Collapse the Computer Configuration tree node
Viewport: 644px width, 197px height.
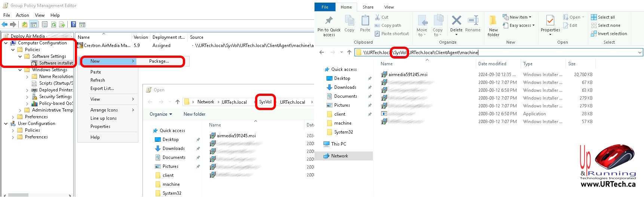tap(6, 43)
